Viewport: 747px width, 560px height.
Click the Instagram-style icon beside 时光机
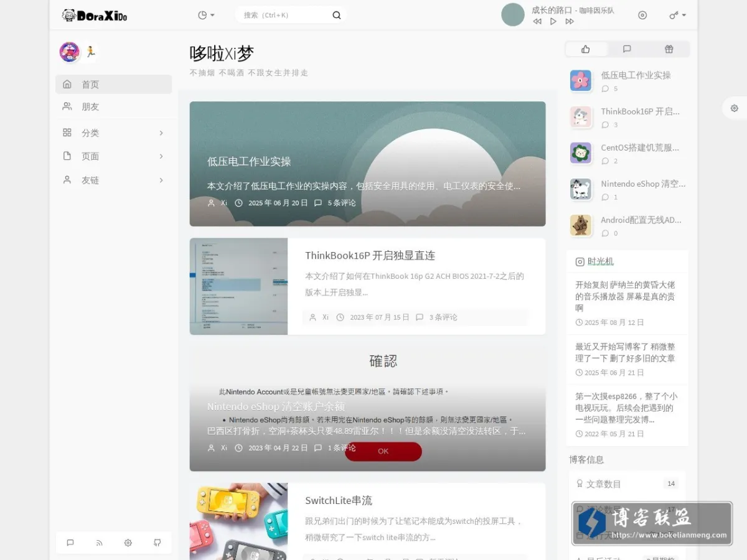580,262
